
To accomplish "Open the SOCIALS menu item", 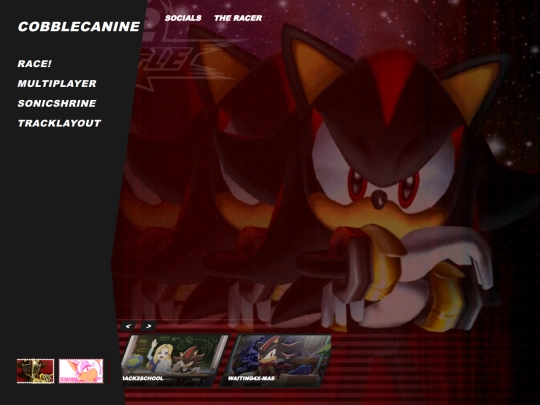I will click(x=183, y=18).
